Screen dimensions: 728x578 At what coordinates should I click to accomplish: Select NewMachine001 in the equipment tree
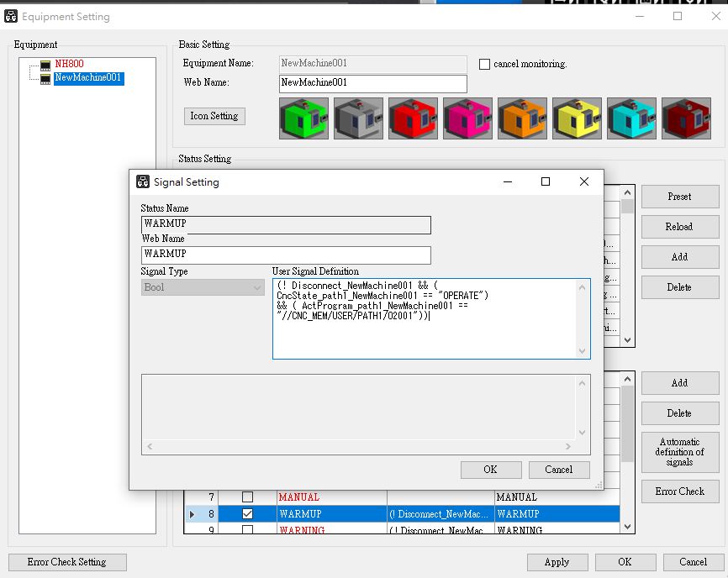[x=88, y=78]
